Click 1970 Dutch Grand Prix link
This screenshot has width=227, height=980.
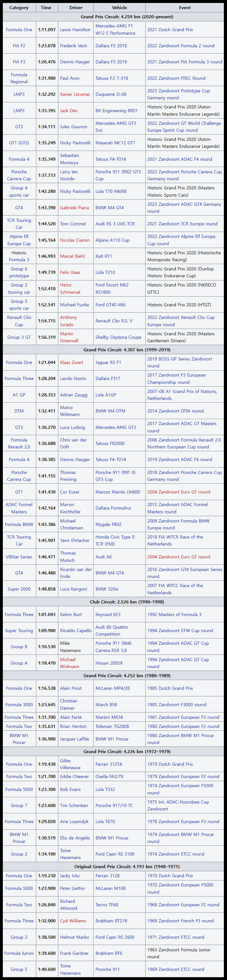point(170,875)
